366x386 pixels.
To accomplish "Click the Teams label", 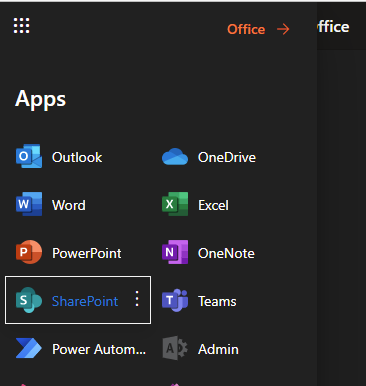I will (217, 301).
